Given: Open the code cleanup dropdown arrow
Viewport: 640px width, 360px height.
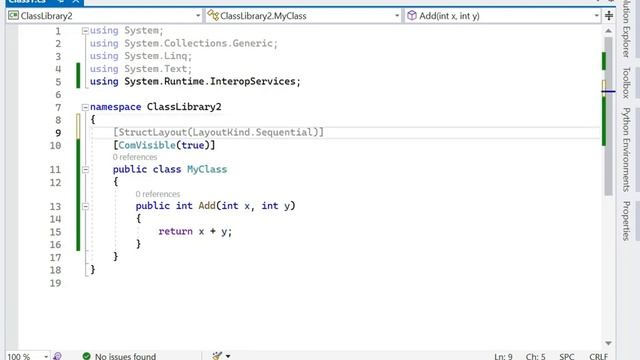Looking at the screenshot, I should tap(228, 356).
